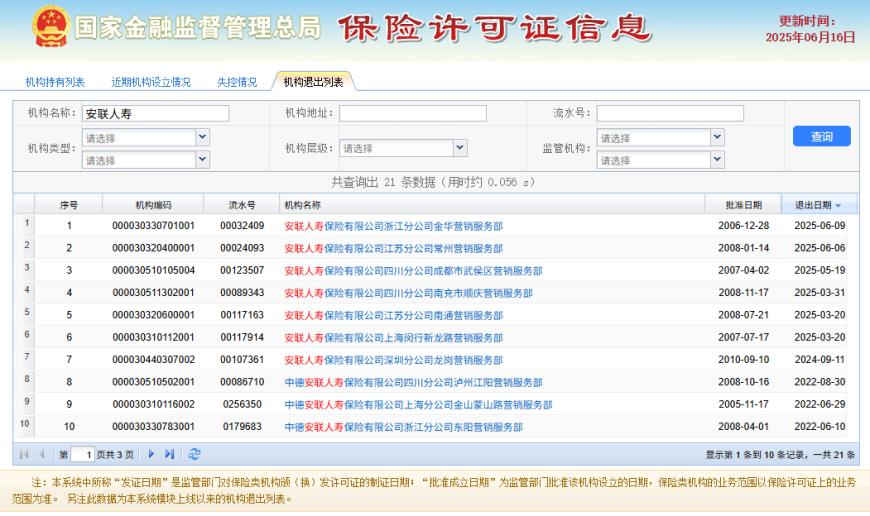Click 保险许可证信息 title banner
This screenshot has width=870, height=516.
(494, 28)
